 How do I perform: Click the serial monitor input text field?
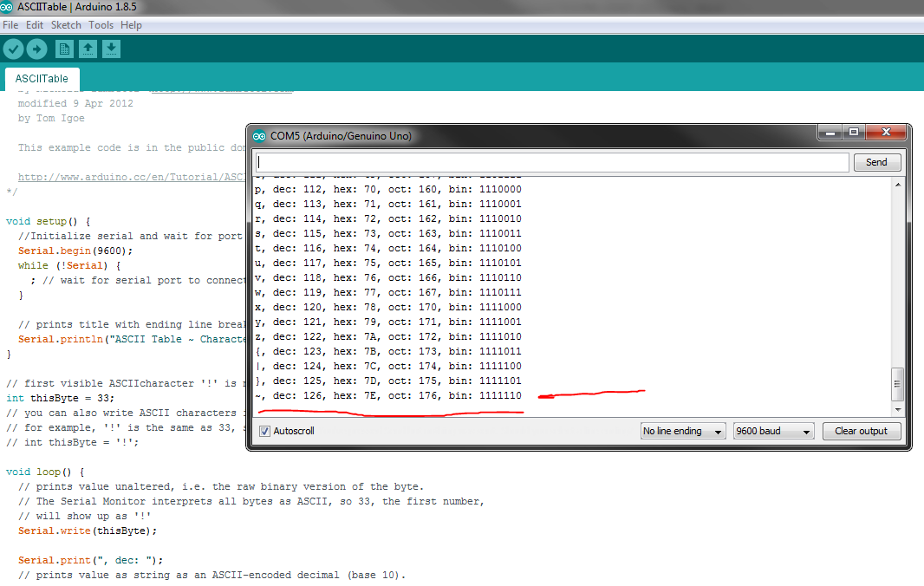[x=551, y=162]
